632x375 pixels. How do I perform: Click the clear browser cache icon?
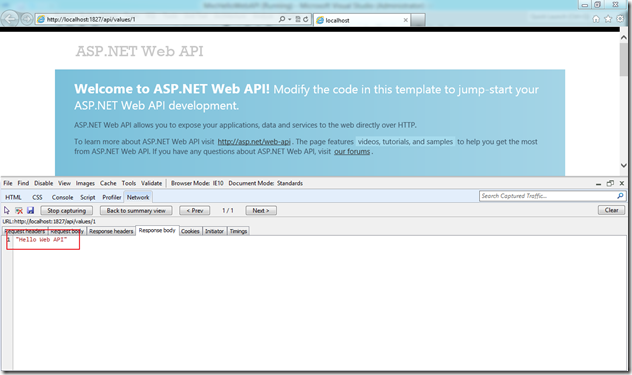[19, 210]
